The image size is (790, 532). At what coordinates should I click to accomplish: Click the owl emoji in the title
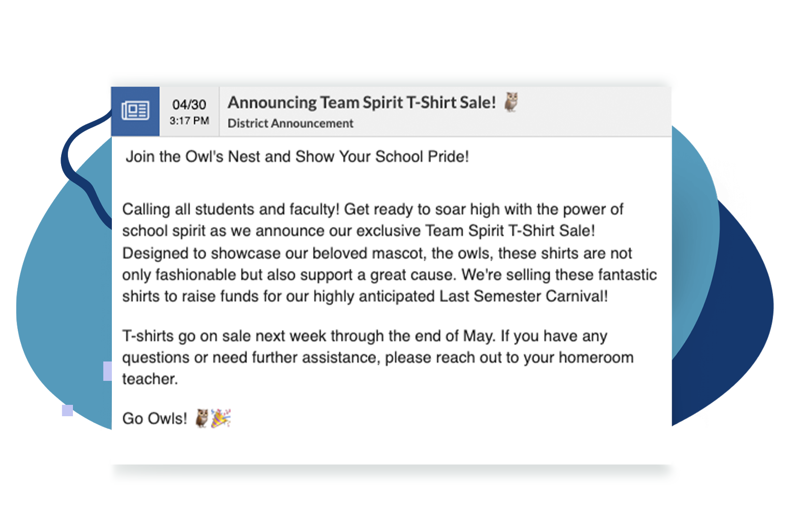512,102
